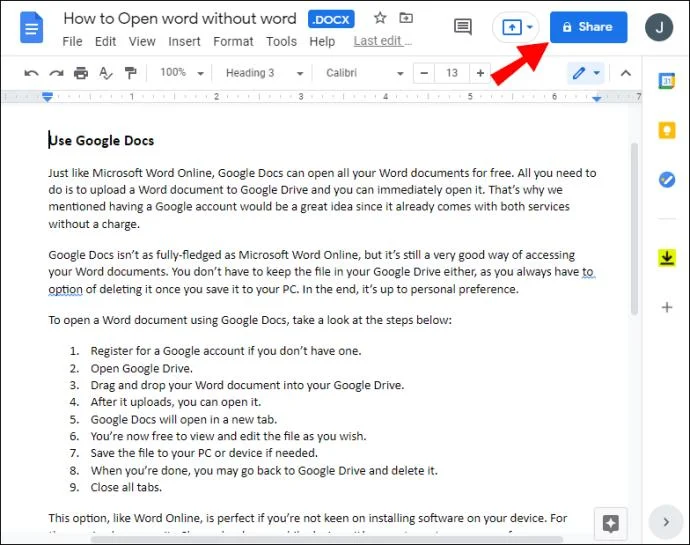This screenshot has width=690, height=545.
Task: Click the font size field 13
Action: pos(452,73)
